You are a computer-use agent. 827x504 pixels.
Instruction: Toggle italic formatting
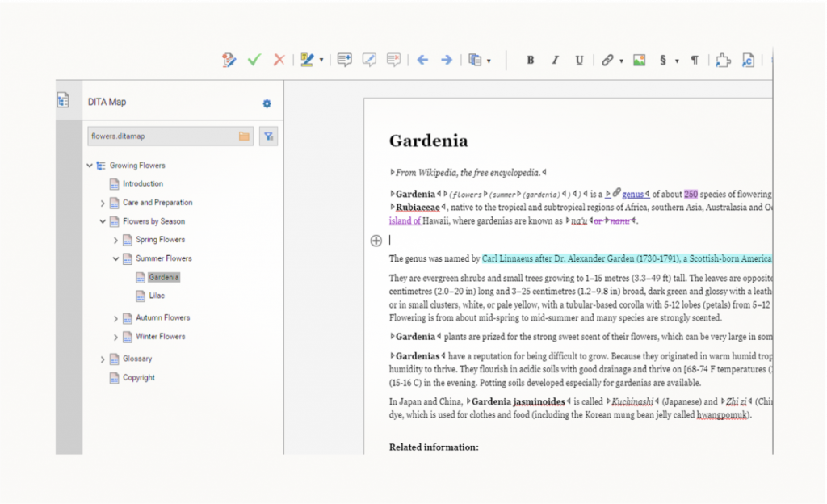coord(555,60)
